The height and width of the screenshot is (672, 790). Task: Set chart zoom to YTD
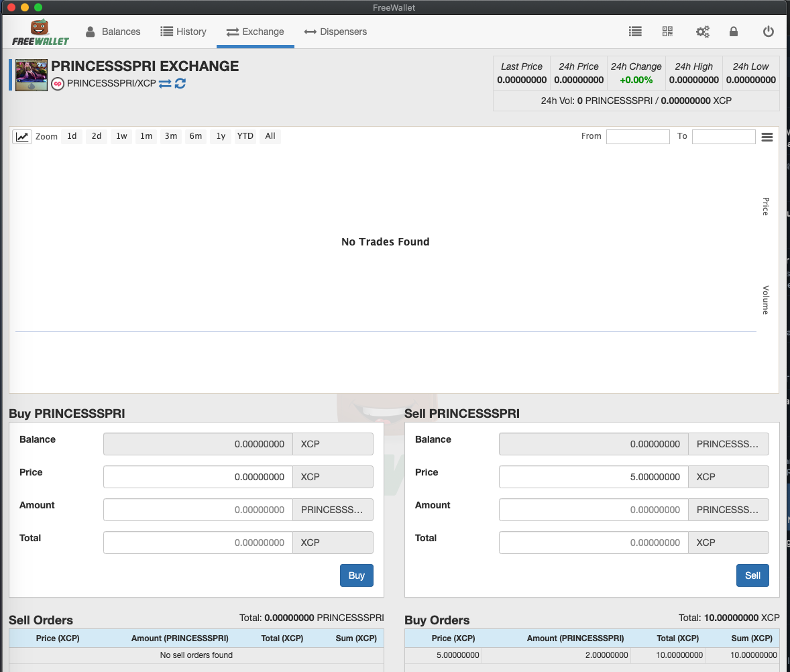point(245,137)
